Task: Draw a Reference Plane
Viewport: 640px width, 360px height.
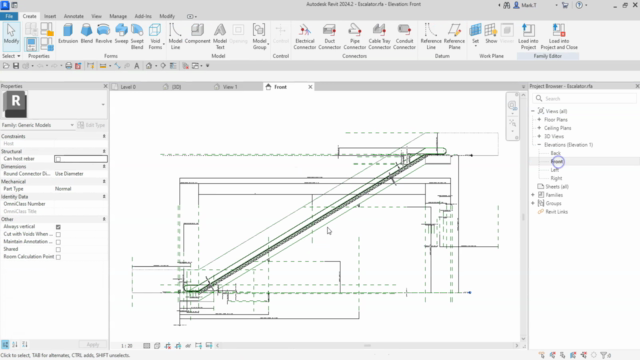Action: [x=454, y=37]
